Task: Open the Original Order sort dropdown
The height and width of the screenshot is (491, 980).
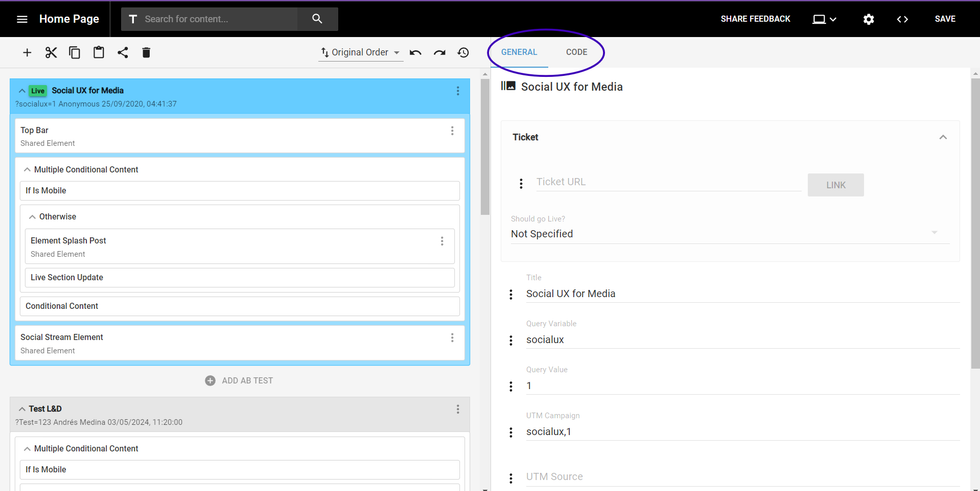Action: click(x=360, y=53)
